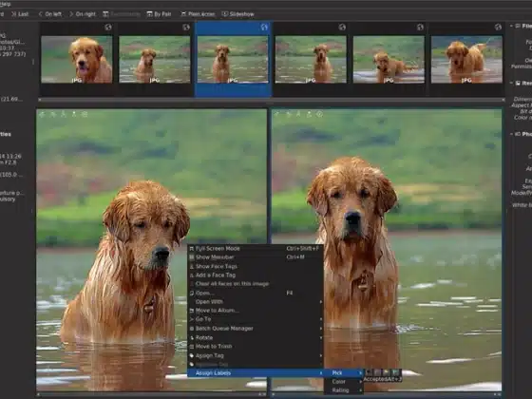Click the right preview's bottom horizontal scrollbar
Screen dimensions: 532x399
[x=387, y=394]
